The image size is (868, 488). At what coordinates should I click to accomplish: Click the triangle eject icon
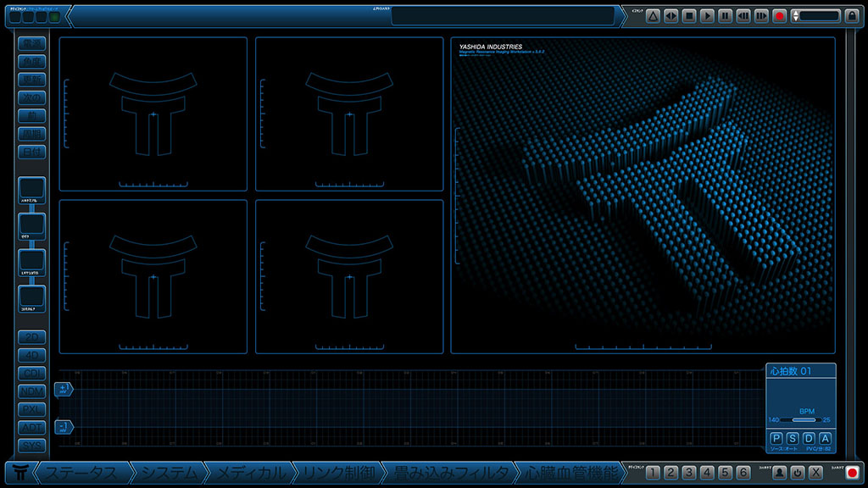coord(653,16)
